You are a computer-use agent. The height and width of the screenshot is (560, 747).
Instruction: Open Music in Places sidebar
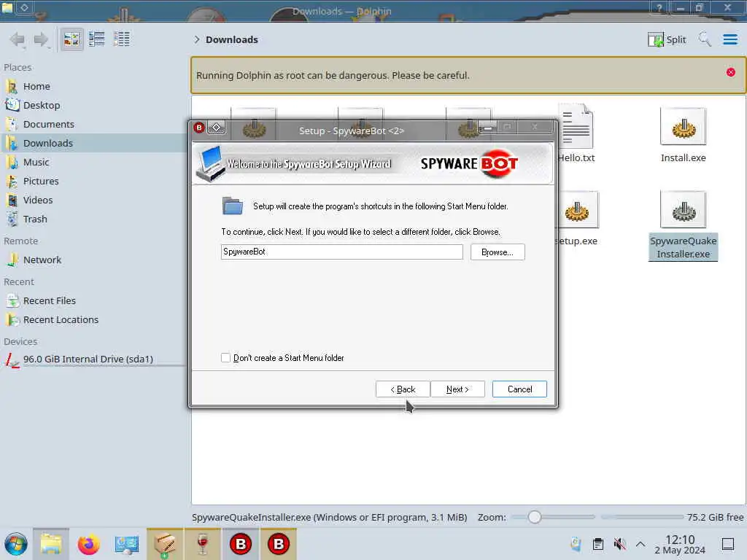coord(36,163)
